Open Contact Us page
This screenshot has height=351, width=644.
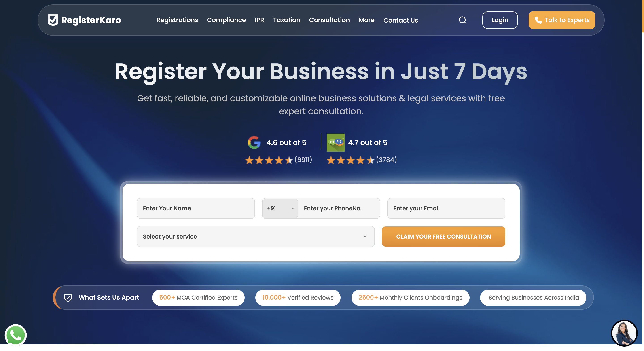[x=400, y=20]
